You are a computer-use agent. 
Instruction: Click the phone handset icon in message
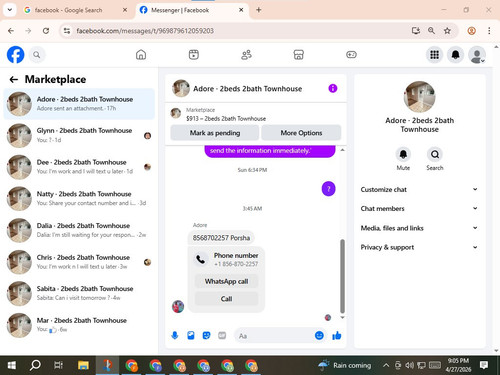[x=201, y=259]
